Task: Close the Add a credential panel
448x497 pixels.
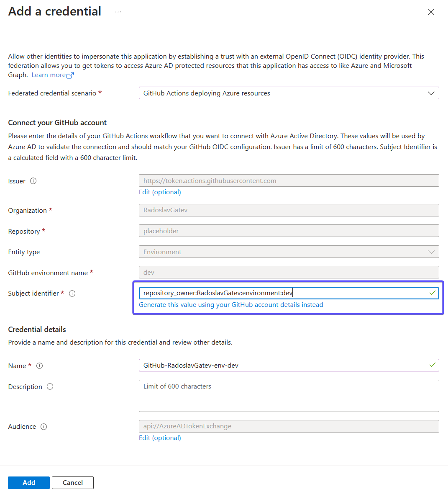Action: click(431, 12)
